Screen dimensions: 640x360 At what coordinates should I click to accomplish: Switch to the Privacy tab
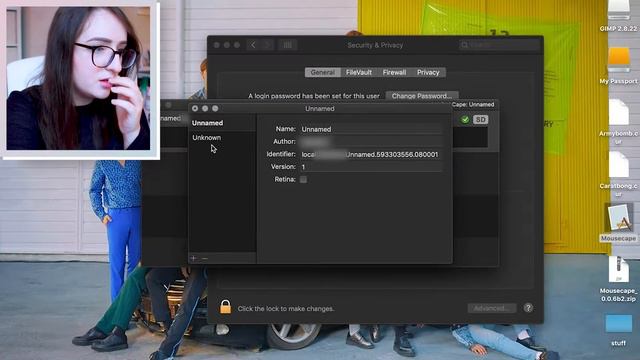click(428, 72)
